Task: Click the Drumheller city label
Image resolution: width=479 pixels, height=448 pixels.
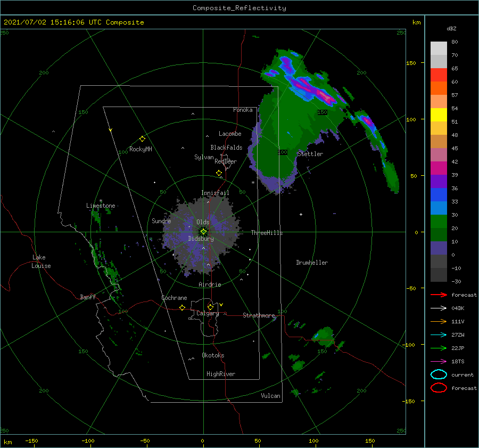Action: 312,263
